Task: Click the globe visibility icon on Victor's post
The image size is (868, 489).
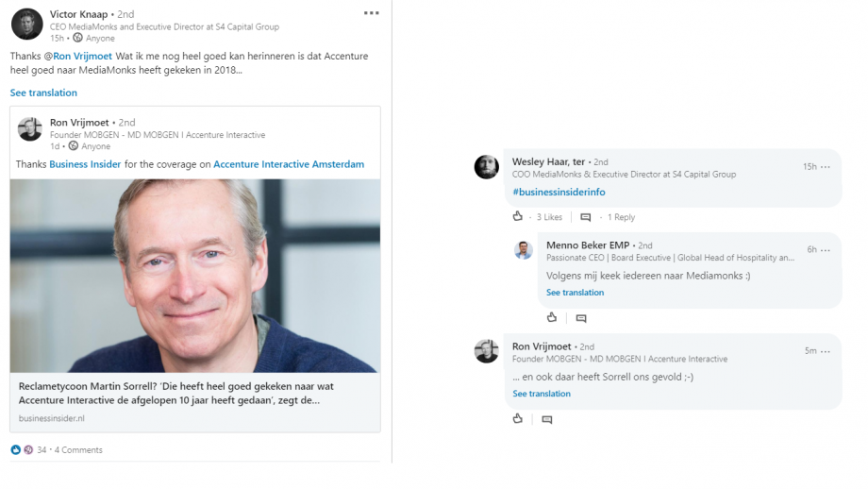Action: click(78, 38)
